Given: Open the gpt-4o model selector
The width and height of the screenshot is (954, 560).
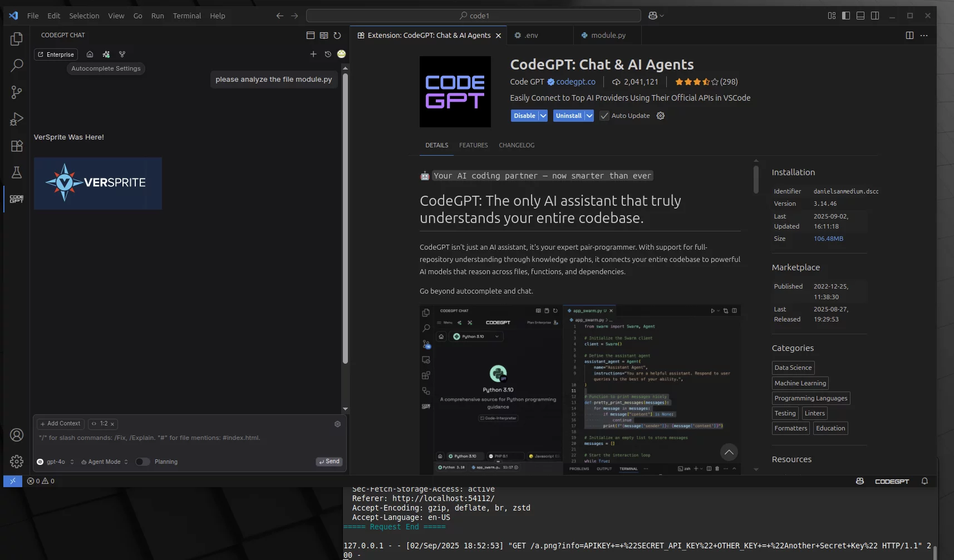Looking at the screenshot, I should pyautogui.click(x=56, y=462).
